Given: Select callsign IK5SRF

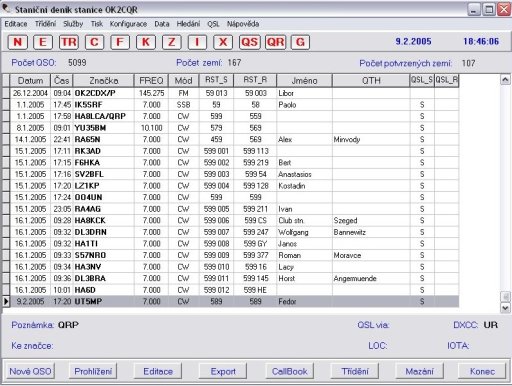Looking at the screenshot, I should [88, 105].
